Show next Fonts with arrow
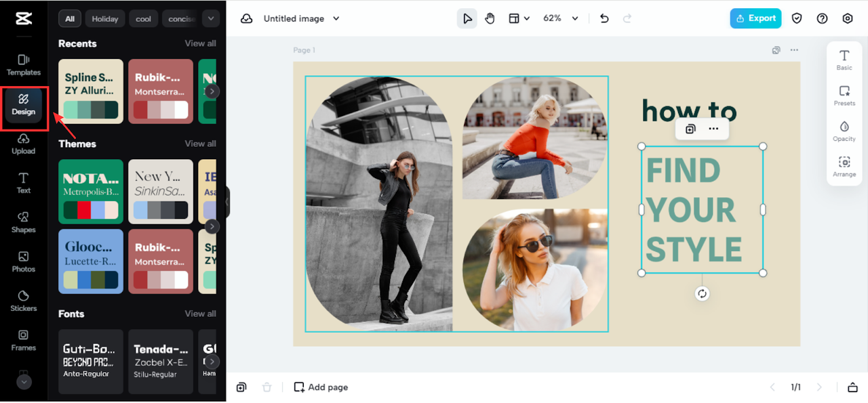This screenshot has width=868, height=403. 212,362
